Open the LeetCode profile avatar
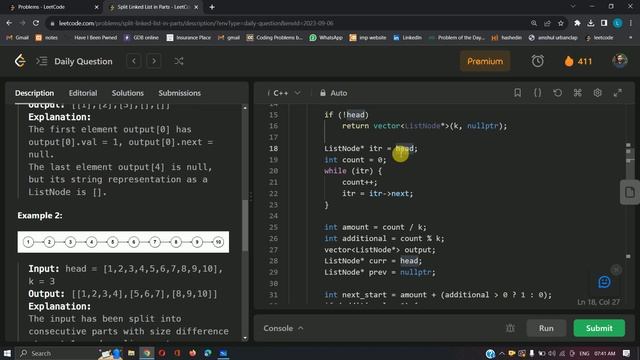Screen dimensions: 640x360 pos(620,61)
